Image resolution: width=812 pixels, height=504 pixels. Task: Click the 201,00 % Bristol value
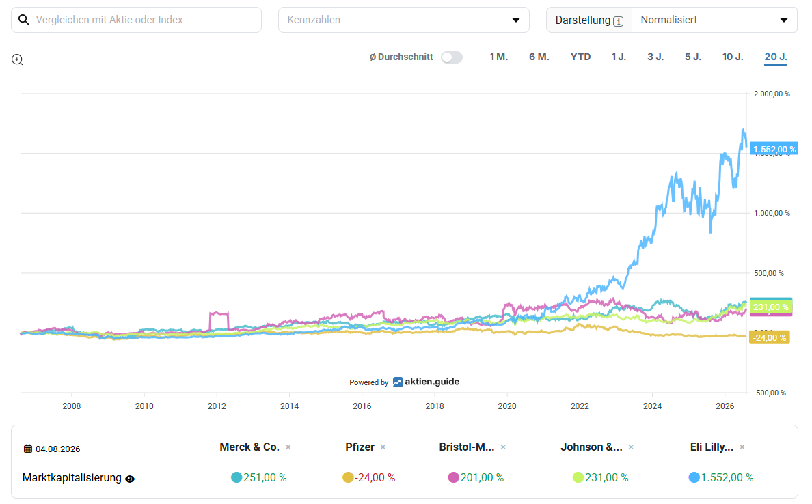[482, 477]
